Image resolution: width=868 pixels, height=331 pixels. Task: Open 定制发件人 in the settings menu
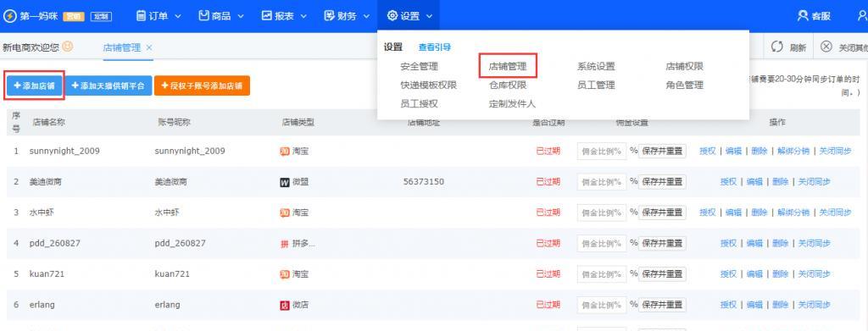click(x=512, y=103)
